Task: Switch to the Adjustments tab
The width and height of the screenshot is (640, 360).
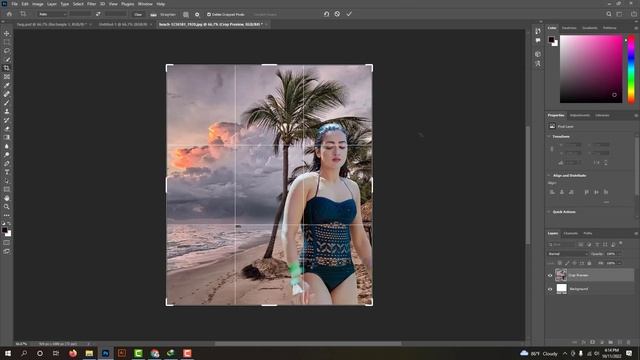Action: [580, 116]
